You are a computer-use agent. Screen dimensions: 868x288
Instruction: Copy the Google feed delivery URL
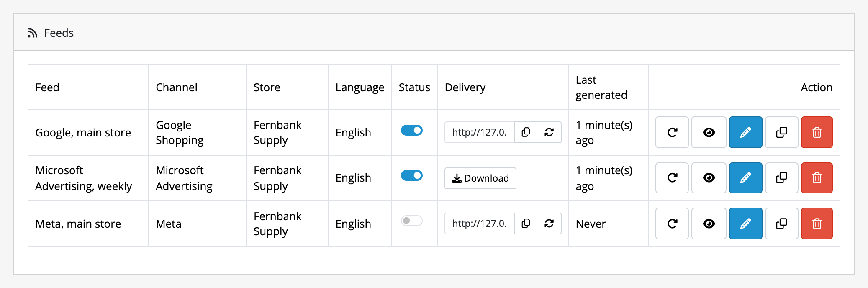click(x=526, y=132)
